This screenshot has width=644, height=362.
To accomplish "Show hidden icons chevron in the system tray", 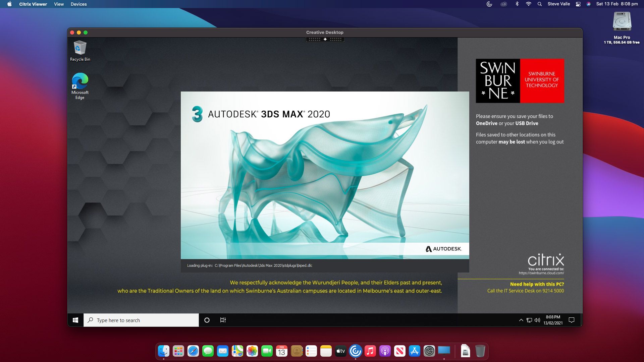I will click(521, 320).
